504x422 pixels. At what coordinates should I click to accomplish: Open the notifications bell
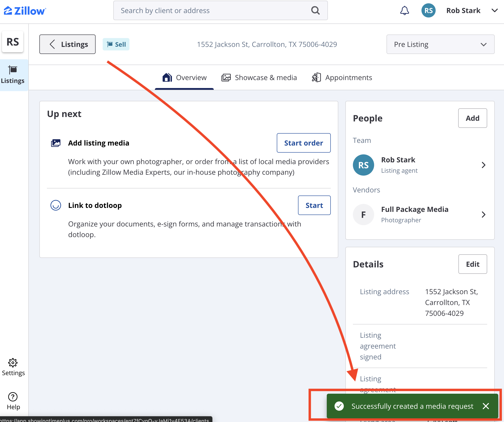click(x=404, y=11)
